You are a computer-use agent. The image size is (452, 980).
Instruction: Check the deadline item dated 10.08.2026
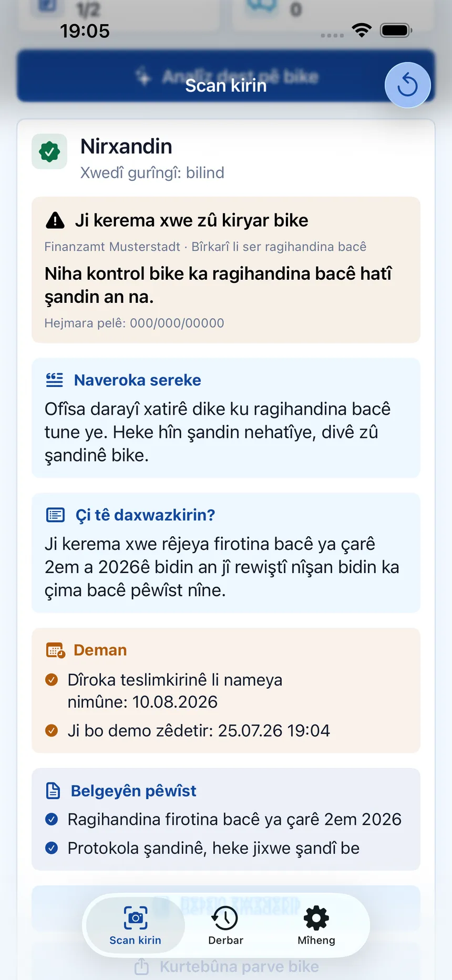52,680
